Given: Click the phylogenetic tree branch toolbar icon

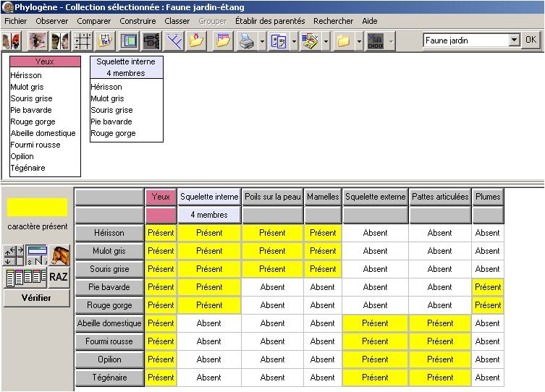Looking at the screenshot, I should click(x=174, y=41).
